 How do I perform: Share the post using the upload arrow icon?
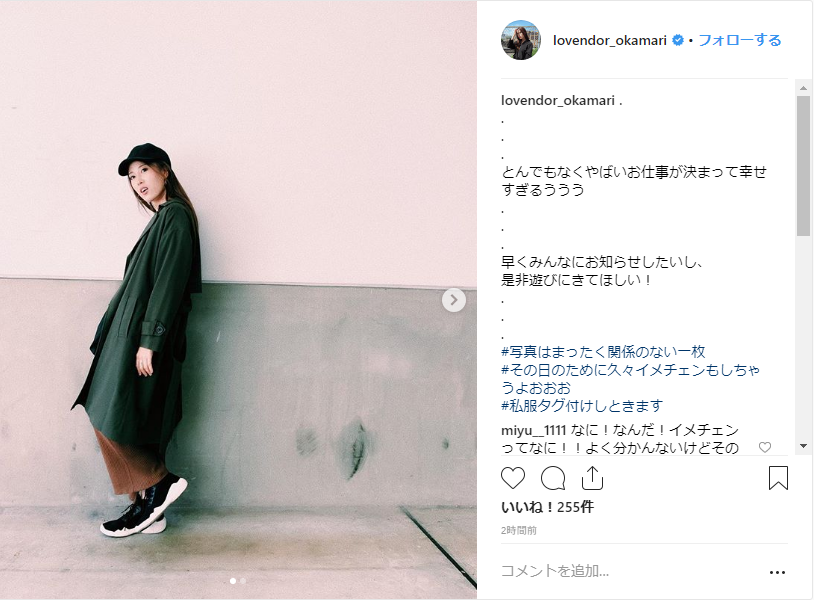592,478
